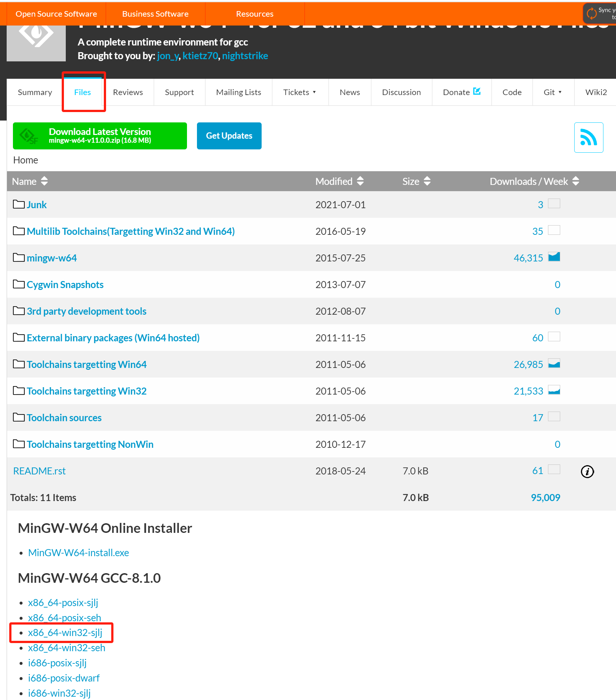616x700 pixels.
Task: Click the external link icon on Donate
Action: [477, 91]
